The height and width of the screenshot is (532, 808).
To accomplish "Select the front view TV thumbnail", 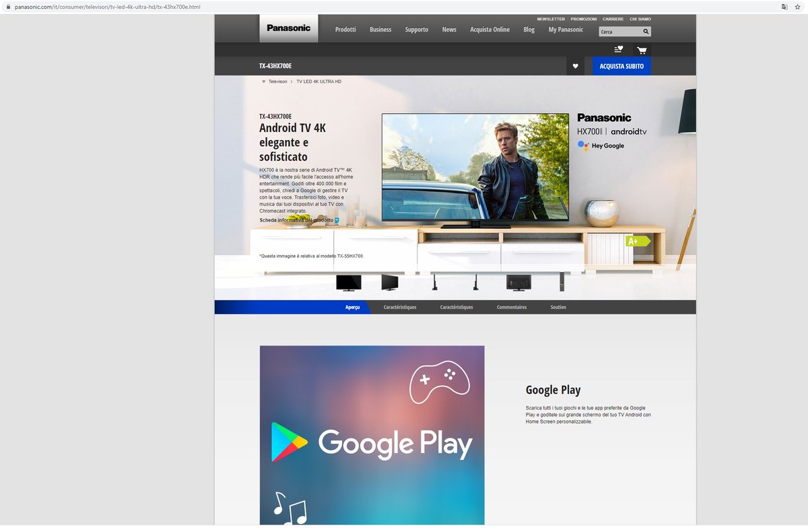I will 349,282.
